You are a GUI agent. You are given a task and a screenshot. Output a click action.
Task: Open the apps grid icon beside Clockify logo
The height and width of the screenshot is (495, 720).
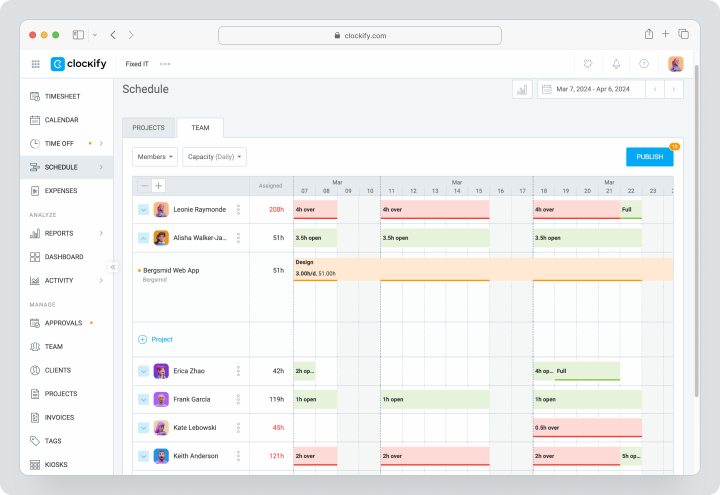[35, 64]
